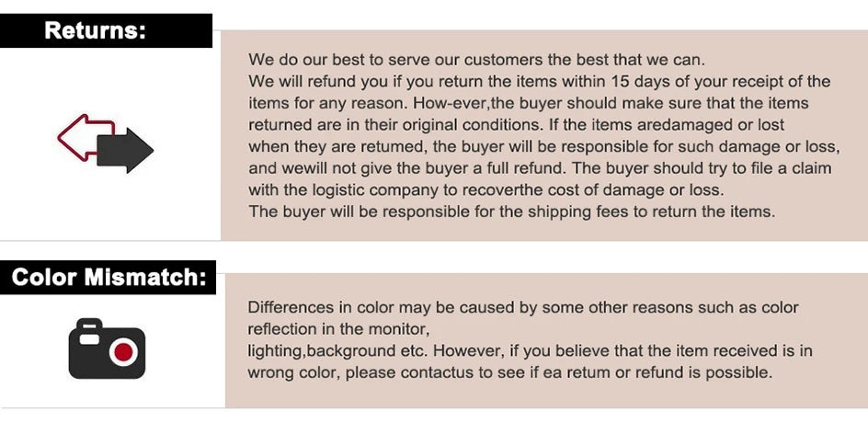Click the red camera lens
The height and width of the screenshot is (423, 868).
pos(122,351)
